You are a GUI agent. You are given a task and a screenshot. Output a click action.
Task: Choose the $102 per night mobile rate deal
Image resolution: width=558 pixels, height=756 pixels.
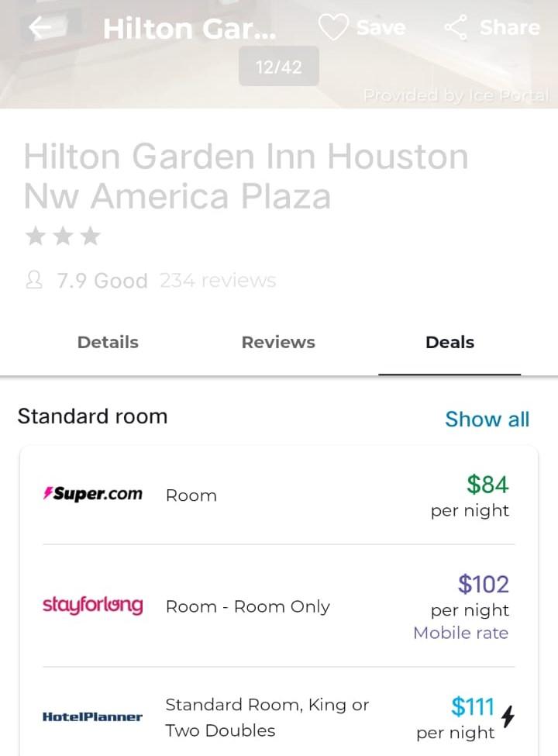coord(278,606)
